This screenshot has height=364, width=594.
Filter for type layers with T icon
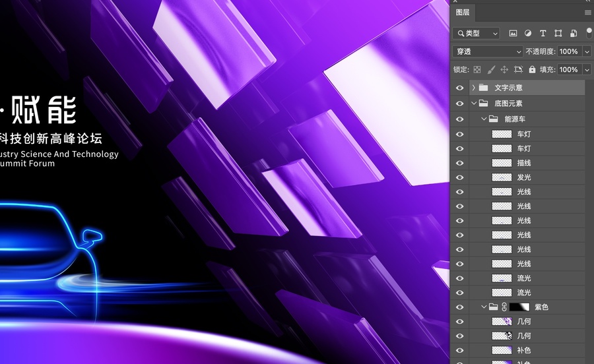[x=543, y=33]
